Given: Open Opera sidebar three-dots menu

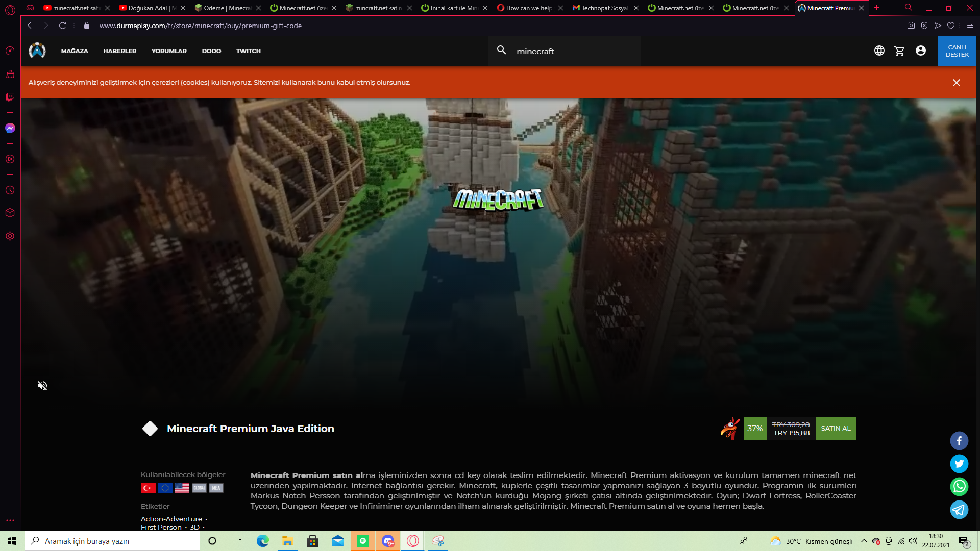Looking at the screenshot, I should (x=10, y=520).
